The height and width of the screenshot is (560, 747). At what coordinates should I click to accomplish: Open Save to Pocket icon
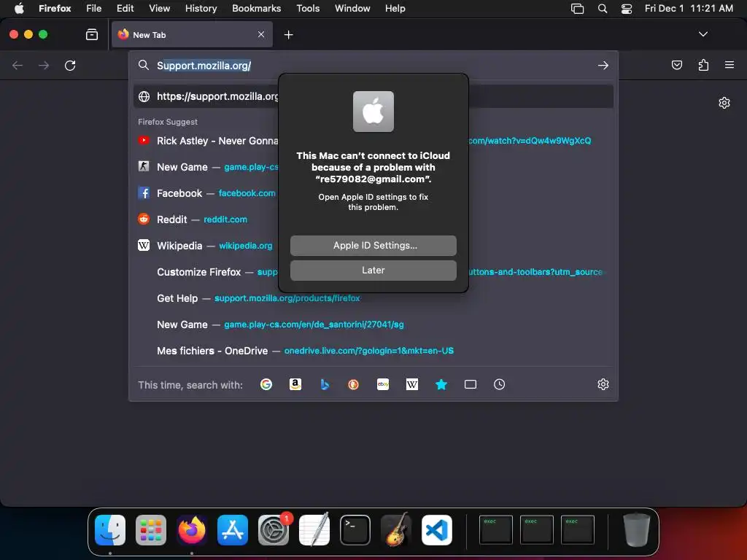click(x=676, y=65)
